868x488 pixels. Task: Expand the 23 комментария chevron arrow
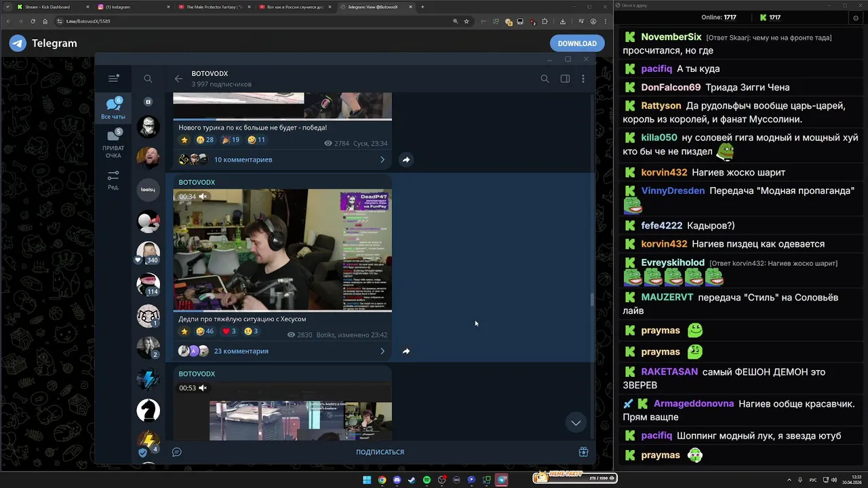coord(382,351)
